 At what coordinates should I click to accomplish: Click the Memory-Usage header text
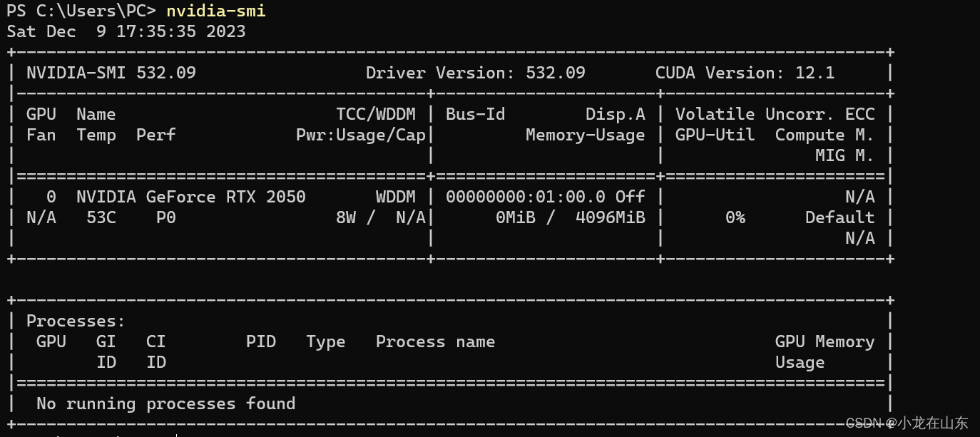point(586,135)
